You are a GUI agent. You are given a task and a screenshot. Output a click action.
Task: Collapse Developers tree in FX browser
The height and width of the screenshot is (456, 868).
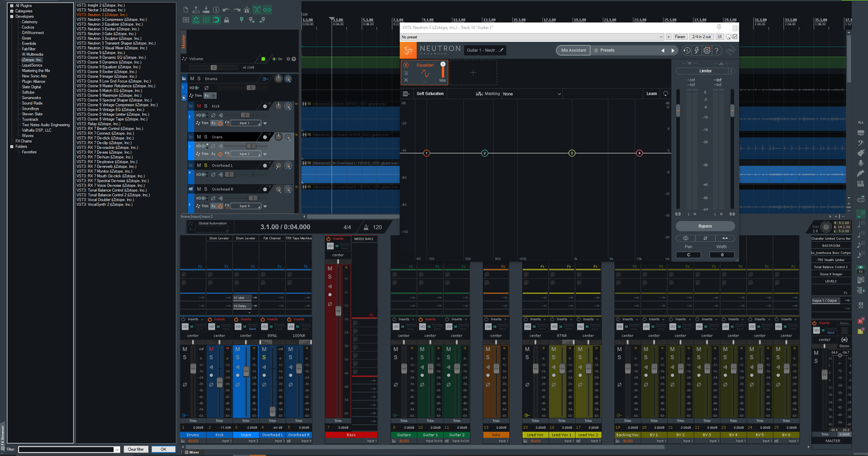pyautogui.click(x=12, y=16)
